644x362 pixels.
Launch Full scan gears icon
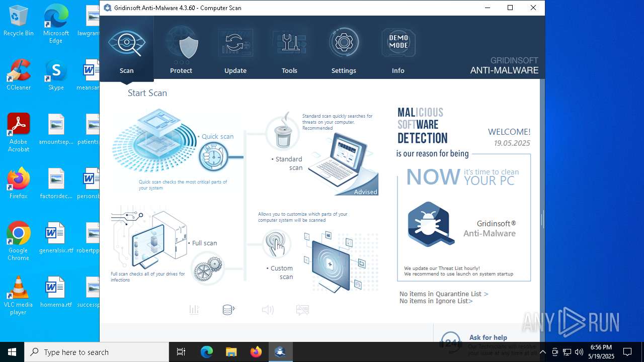[x=207, y=268]
